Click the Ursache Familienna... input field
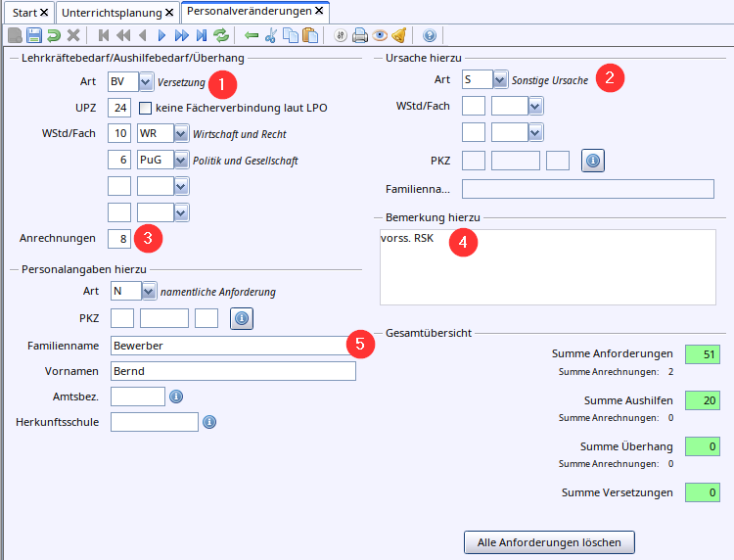734x560 pixels. coord(588,189)
